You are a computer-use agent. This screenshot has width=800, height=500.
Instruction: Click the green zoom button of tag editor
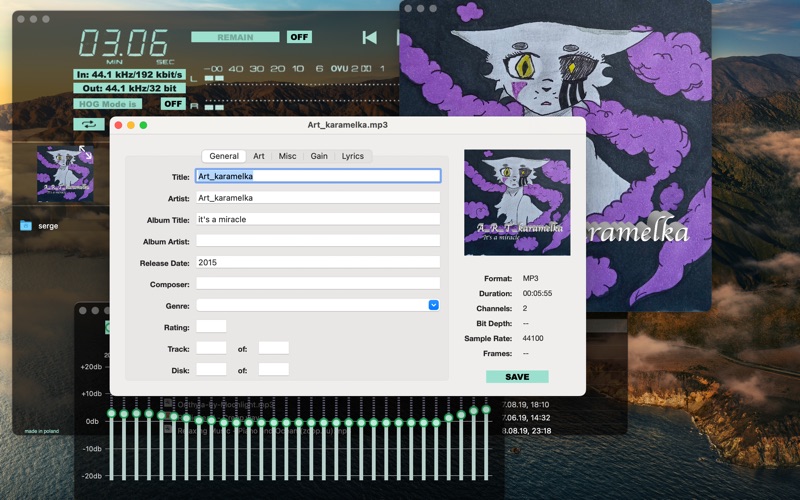(x=143, y=125)
